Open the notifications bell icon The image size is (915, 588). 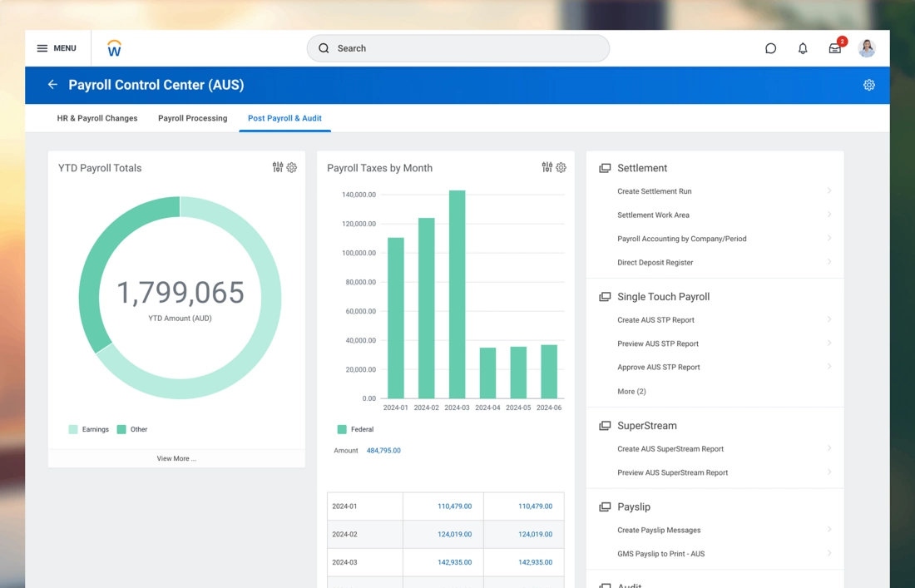[803, 48]
